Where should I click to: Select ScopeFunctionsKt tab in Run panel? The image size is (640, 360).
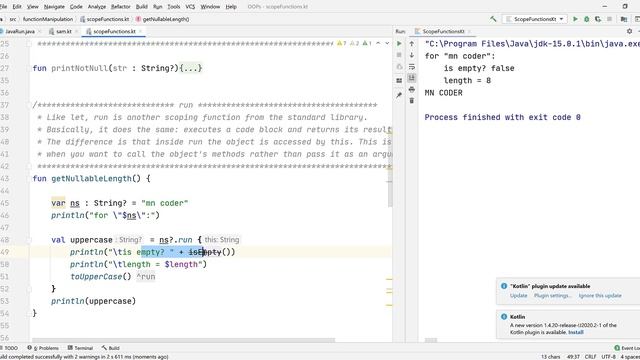coord(443,31)
